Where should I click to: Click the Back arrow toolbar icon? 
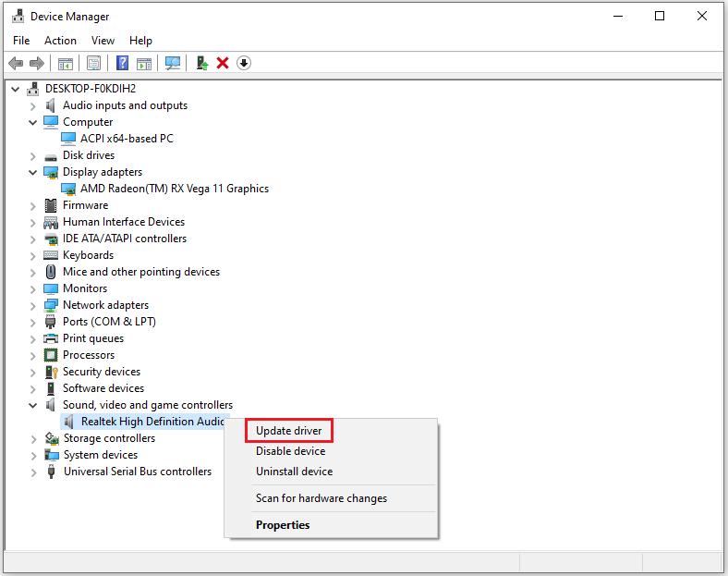(x=16, y=63)
